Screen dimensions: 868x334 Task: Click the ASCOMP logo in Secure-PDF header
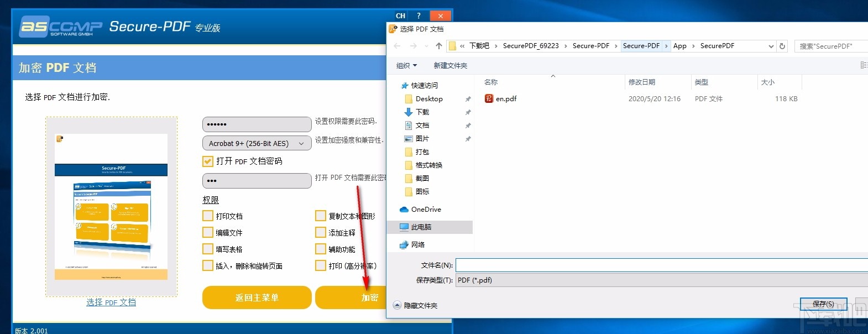click(61, 27)
